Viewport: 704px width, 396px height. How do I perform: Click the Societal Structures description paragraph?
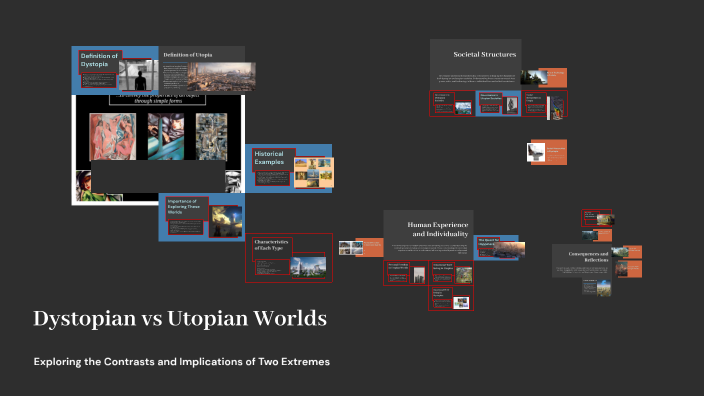click(476, 78)
